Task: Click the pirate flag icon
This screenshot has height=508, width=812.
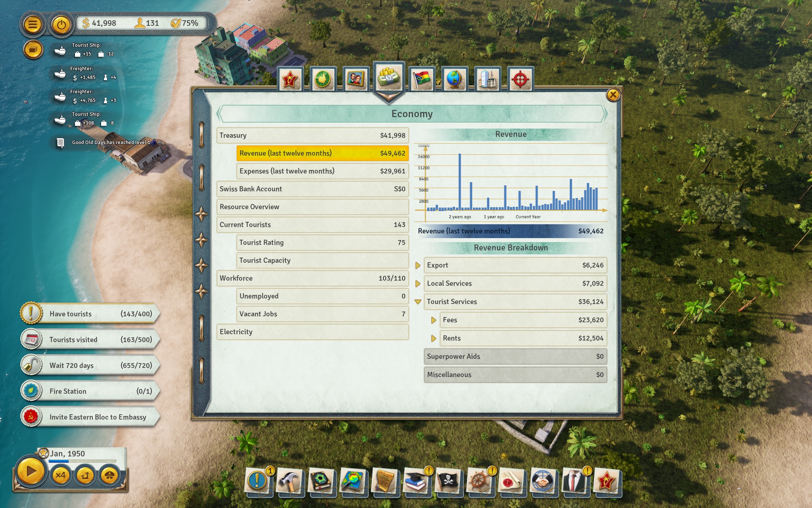Action: [x=448, y=481]
